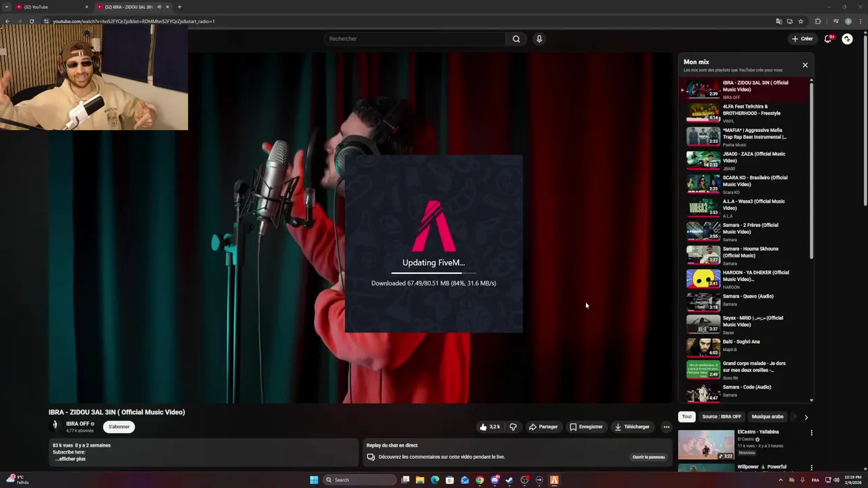Click IBRA OFF channel avatar
This screenshot has width=868, height=488.
click(56, 426)
